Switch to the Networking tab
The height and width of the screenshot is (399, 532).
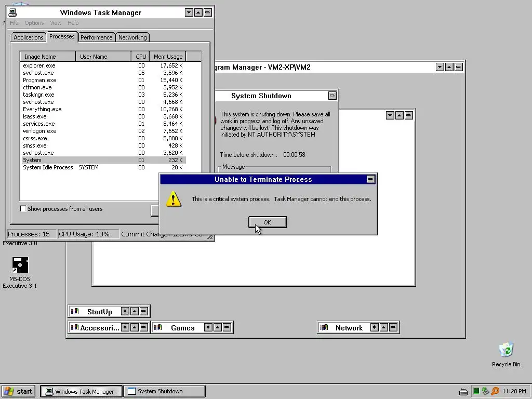pyautogui.click(x=132, y=37)
